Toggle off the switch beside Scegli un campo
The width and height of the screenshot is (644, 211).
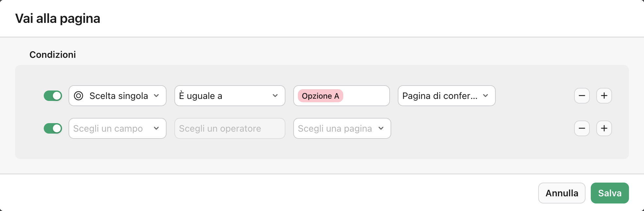pos(53,128)
